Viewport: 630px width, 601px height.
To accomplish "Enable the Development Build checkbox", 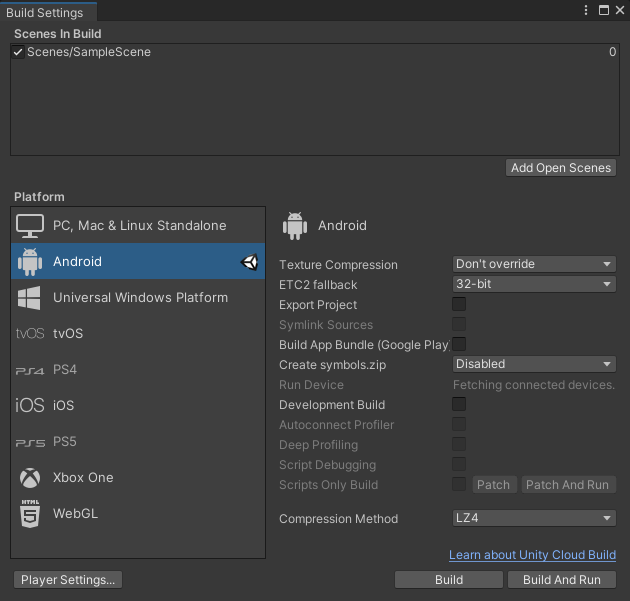I will click(x=459, y=404).
